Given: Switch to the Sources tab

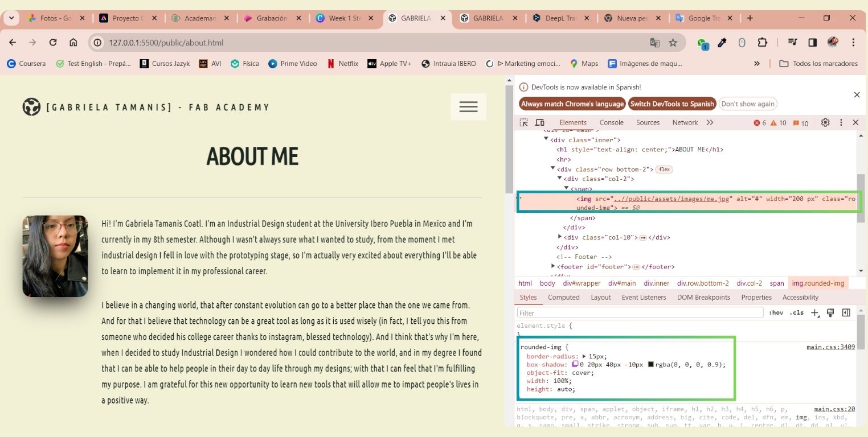Looking at the screenshot, I should pos(648,122).
